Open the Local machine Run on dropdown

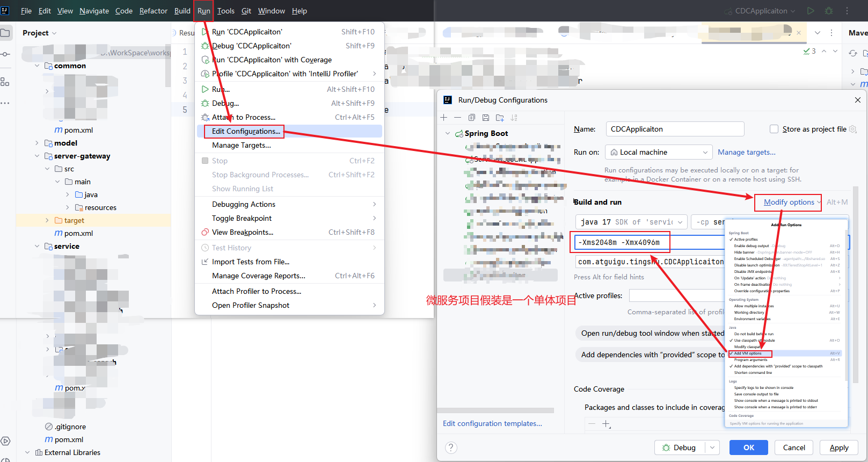click(x=659, y=152)
